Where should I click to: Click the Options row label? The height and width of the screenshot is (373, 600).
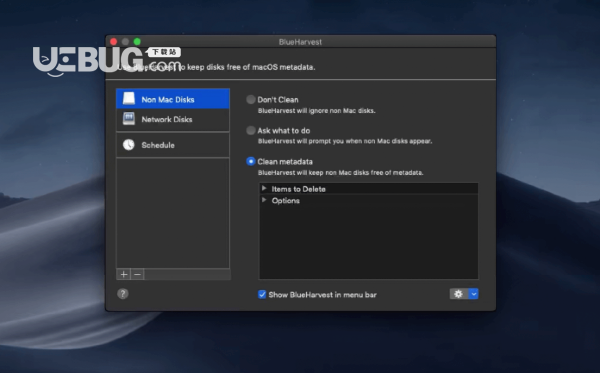(x=285, y=201)
